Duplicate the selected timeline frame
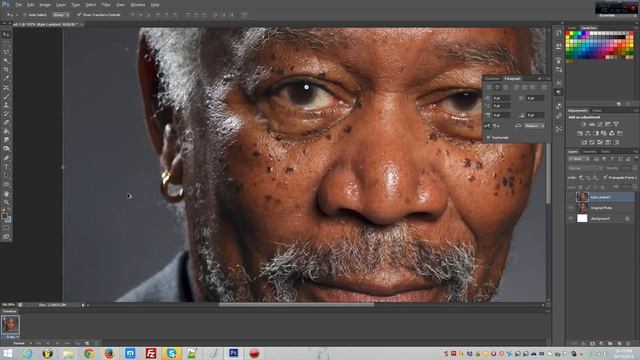This screenshot has width=640, height=360. point(87,343)
